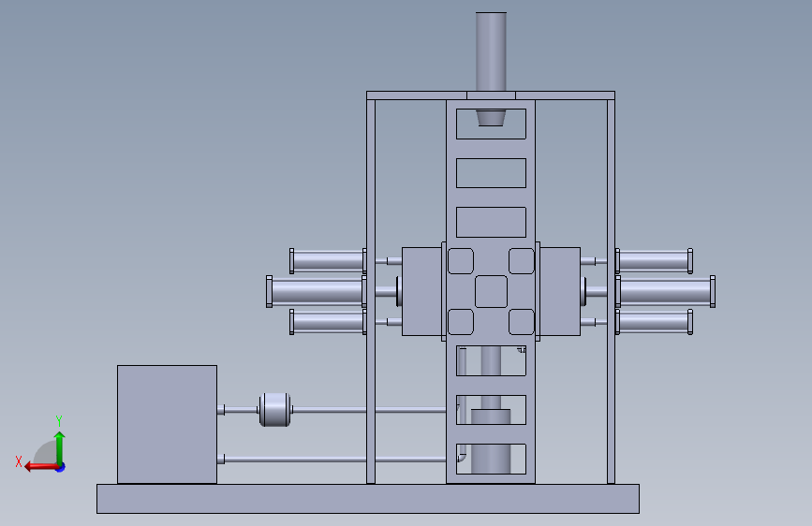Select the large rectangular box on the base

(168, 425)
